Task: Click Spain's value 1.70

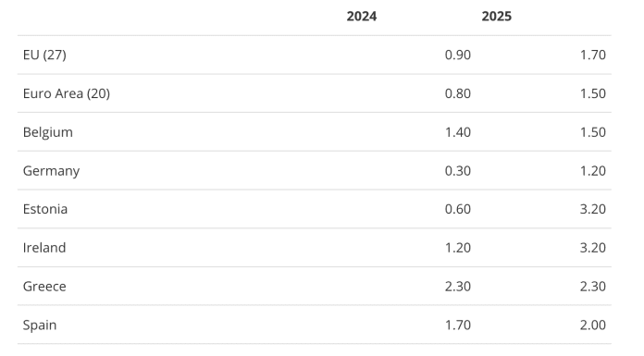Action: (x=458, y=325)
